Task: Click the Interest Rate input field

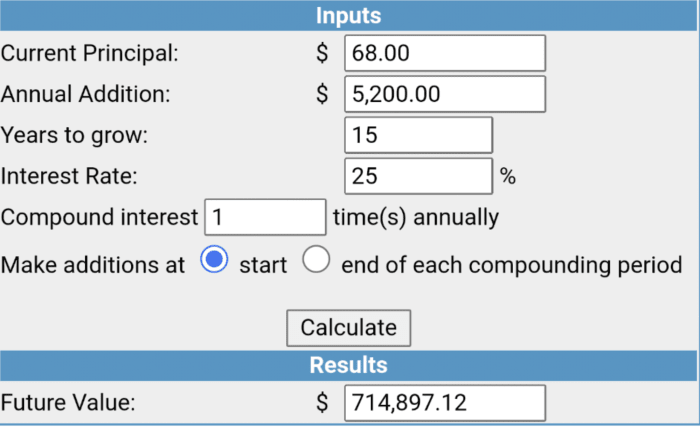Action: 418,176
